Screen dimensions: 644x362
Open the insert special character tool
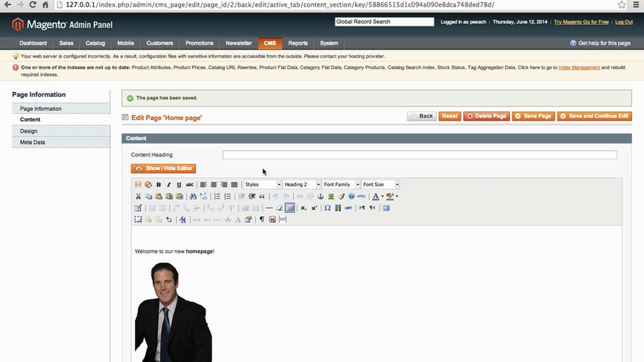(327, 208)
